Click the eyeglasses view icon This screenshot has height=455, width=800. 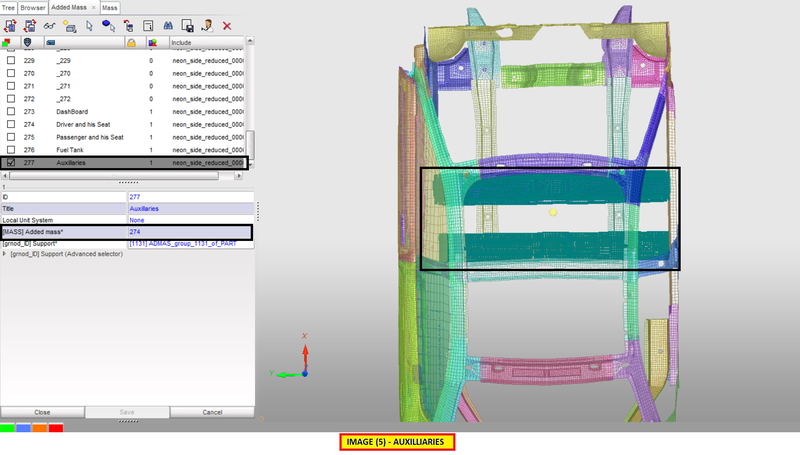[x=48, y=25]
